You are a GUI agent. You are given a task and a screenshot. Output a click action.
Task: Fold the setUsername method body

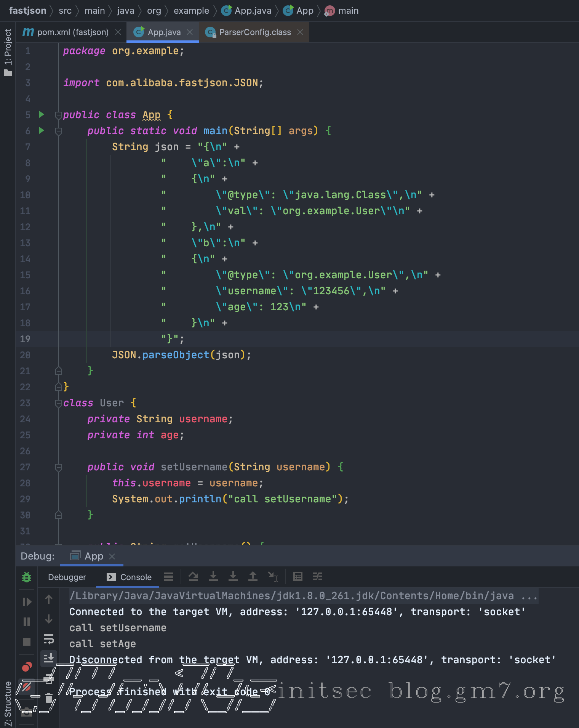(x=58, y=467)
